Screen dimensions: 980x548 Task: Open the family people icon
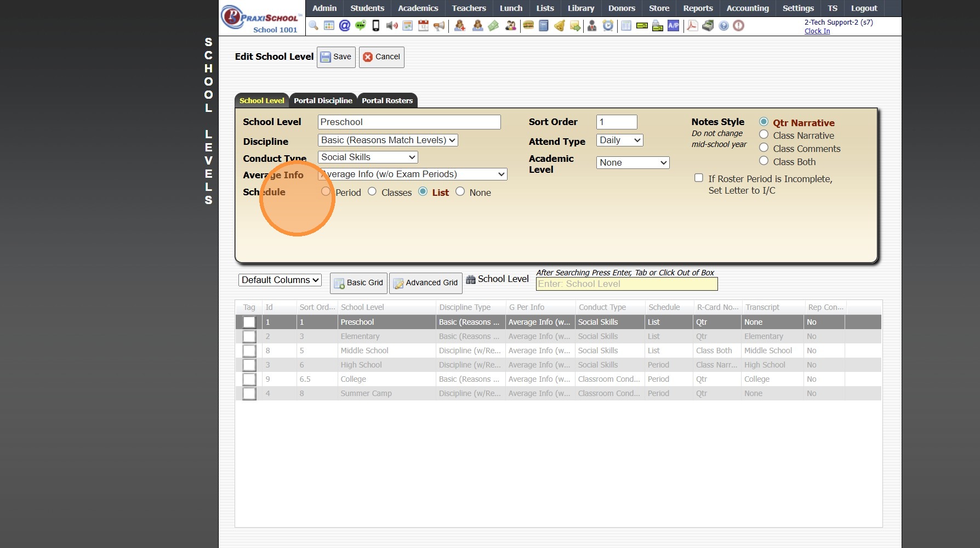510,26
